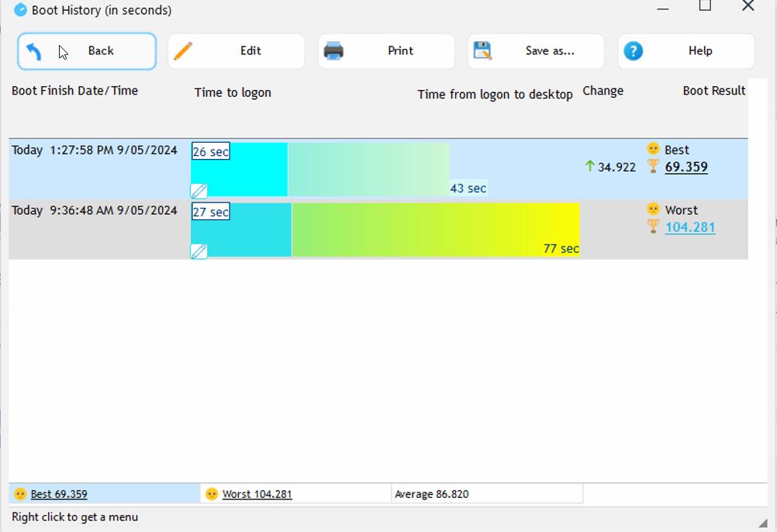
Task: Maximize the Boot History window
Action: pos(705,7)
